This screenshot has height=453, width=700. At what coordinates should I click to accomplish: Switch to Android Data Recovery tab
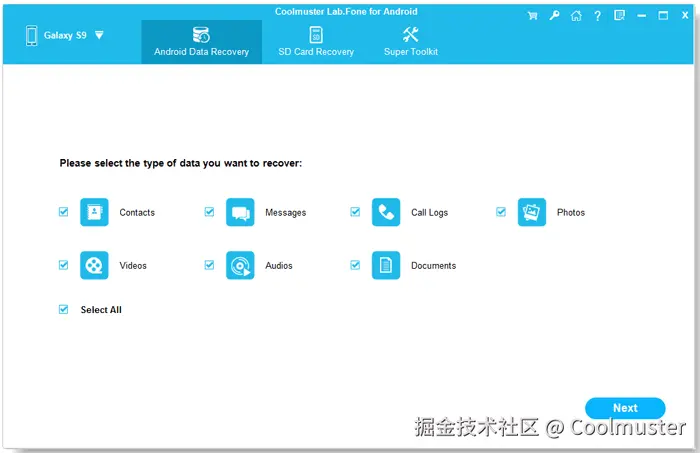point(201,42)
